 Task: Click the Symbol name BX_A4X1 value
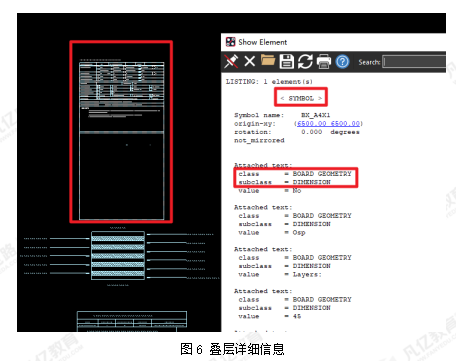[x=315, y=115]
